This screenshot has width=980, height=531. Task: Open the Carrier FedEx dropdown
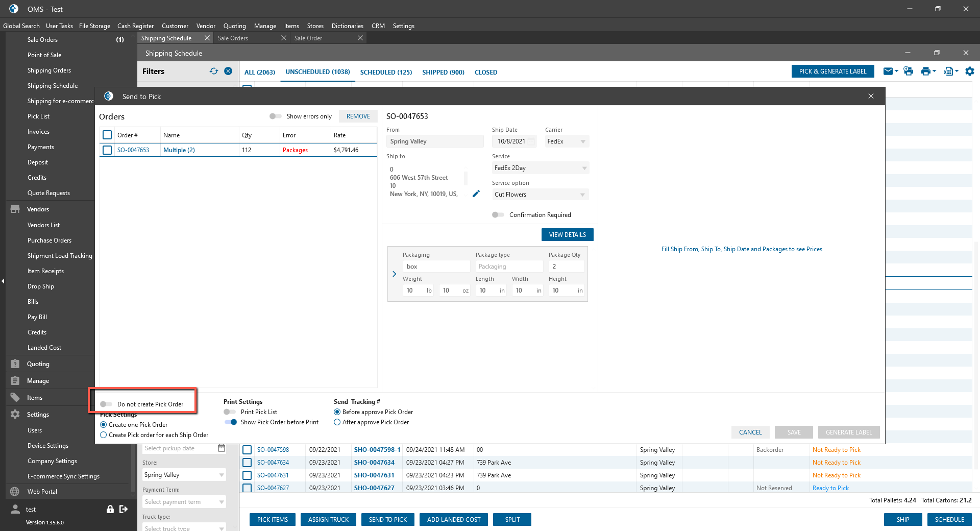567,141
